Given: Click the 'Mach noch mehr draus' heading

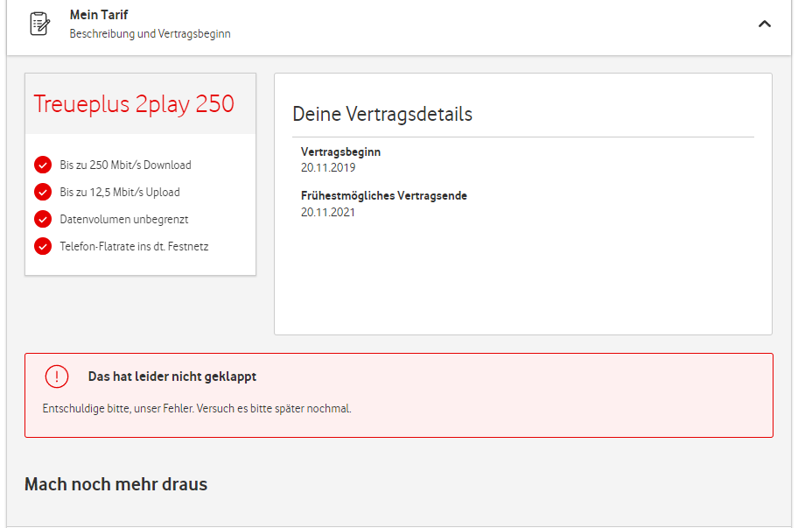Looking at the screenshot, I should click(x=115, y=484).
